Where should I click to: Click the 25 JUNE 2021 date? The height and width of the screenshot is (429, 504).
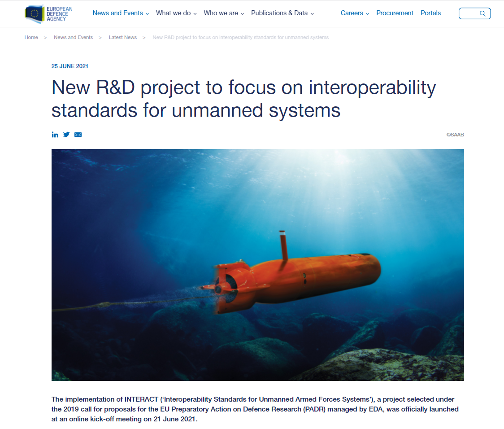(x=70, y=66)
